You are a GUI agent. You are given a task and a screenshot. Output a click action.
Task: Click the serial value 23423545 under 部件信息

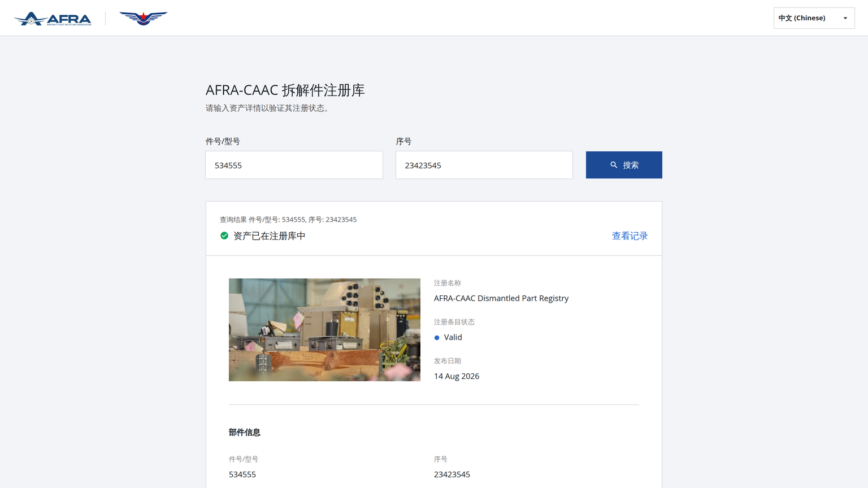[x=452, y=474]
